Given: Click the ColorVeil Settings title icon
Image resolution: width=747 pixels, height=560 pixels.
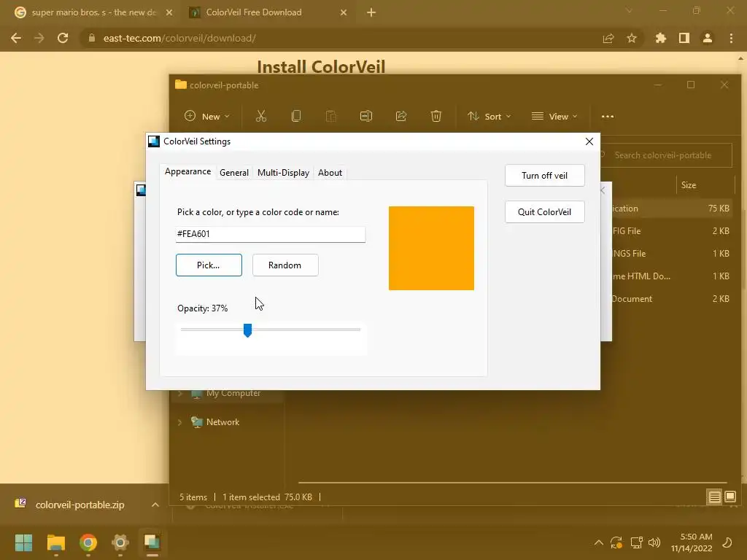Looking at the screenshot, I should (154, 141).
